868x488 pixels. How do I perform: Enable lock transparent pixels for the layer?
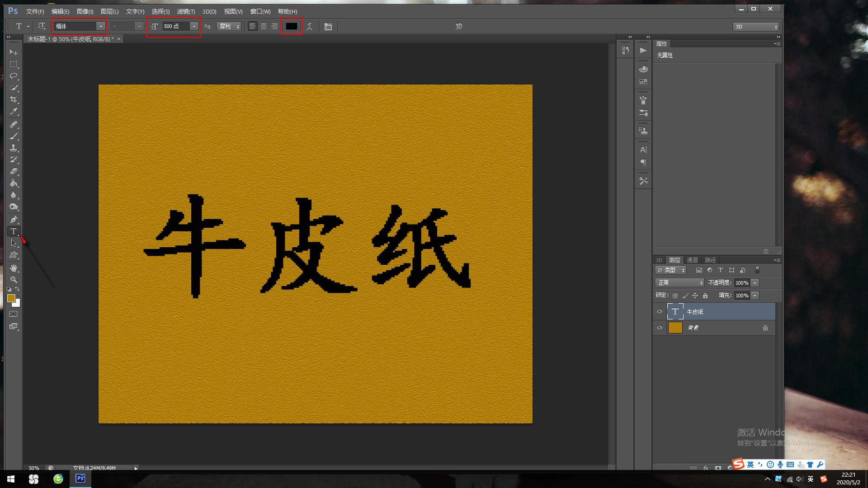pos(674,295)
